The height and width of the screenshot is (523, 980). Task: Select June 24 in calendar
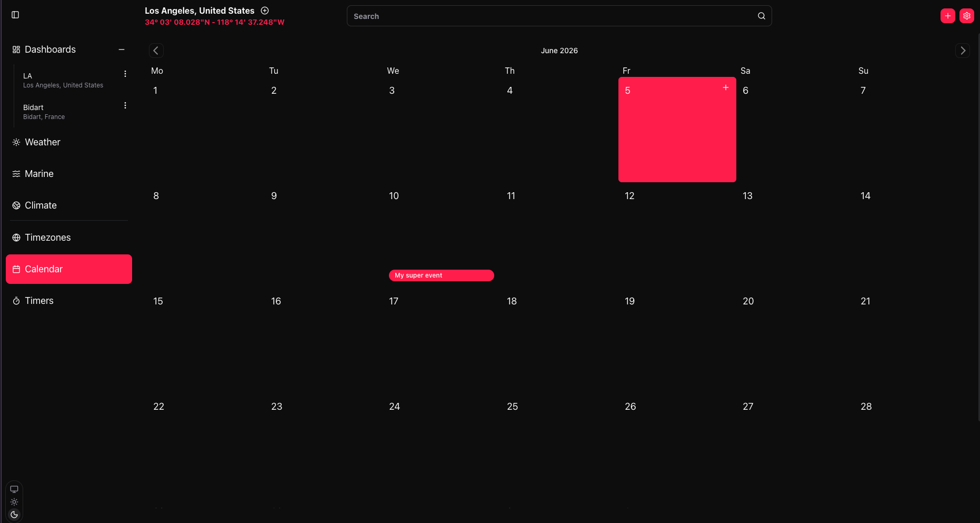click(x=442, y=446)
